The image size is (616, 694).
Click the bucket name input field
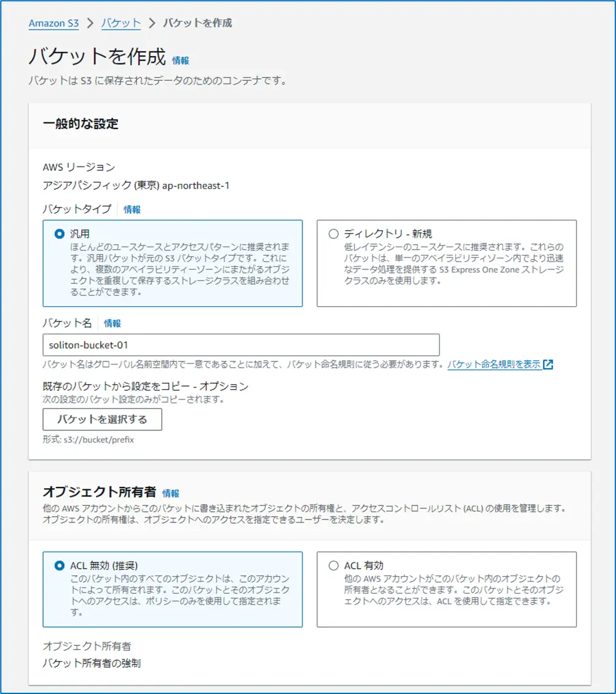241,345
